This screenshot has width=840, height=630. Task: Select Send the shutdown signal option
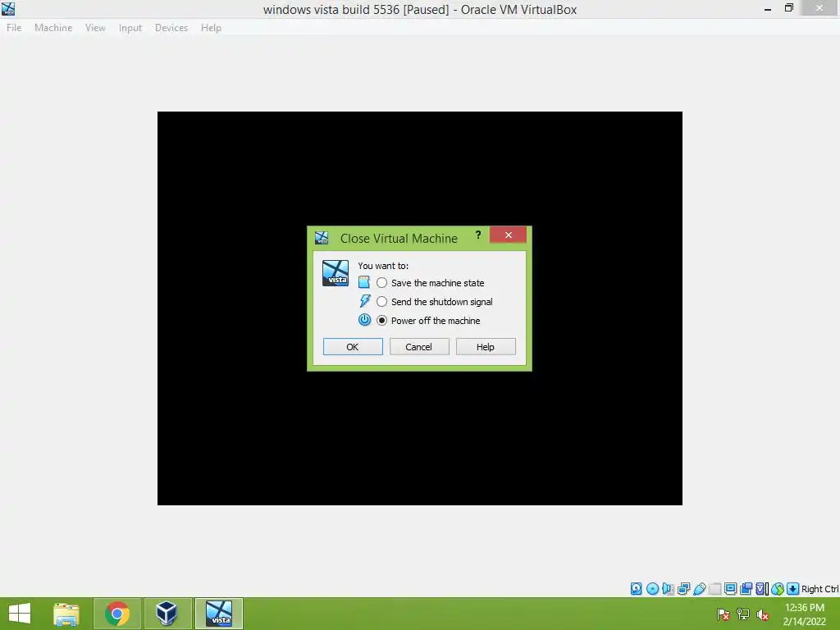click(435, 302)
